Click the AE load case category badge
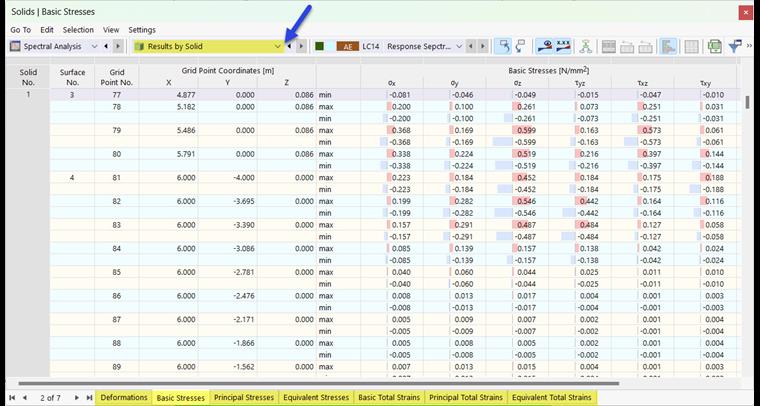The height and width of the screenshot is (406, 760). [348, 47]
